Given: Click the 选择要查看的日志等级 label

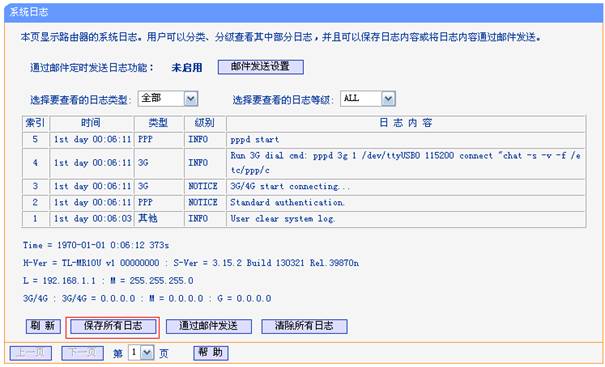Looking at the screenshot, I should click(x=284, y=100).
